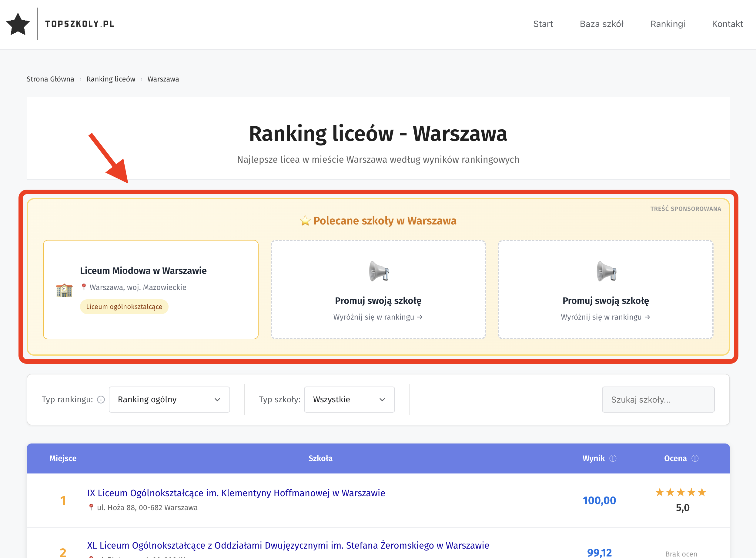Image resolution: width=756 pixels, height=558 pixels.
Task: Click Liceum Miodowa w Warszawie title
Action: pos(143,271)
